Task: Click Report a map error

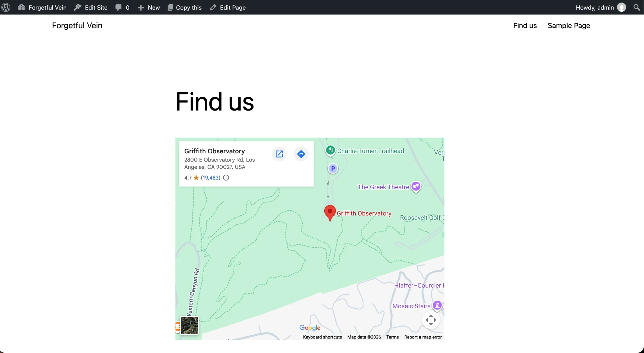Action: pos(423,337)
